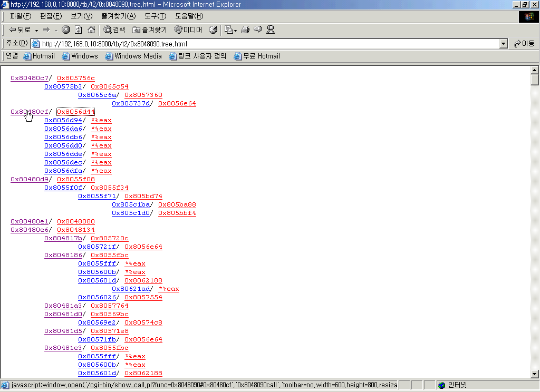Open the address bar dropdown arrow

(504, 44)
